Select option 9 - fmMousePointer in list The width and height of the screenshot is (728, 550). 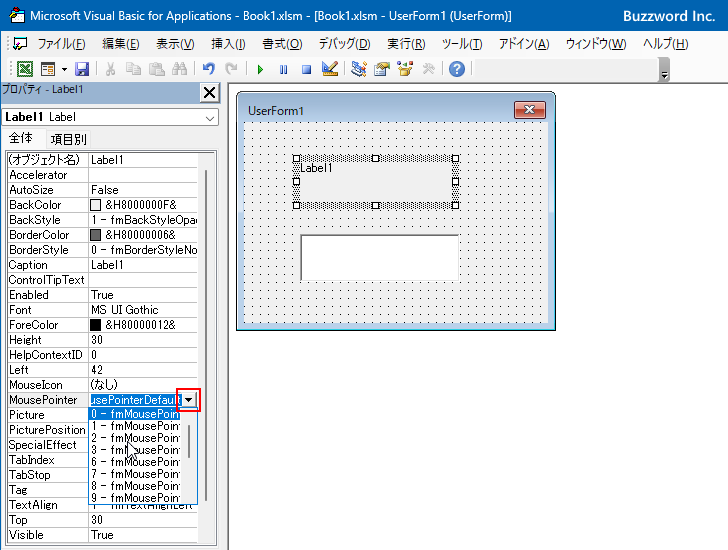pos(134,498)
